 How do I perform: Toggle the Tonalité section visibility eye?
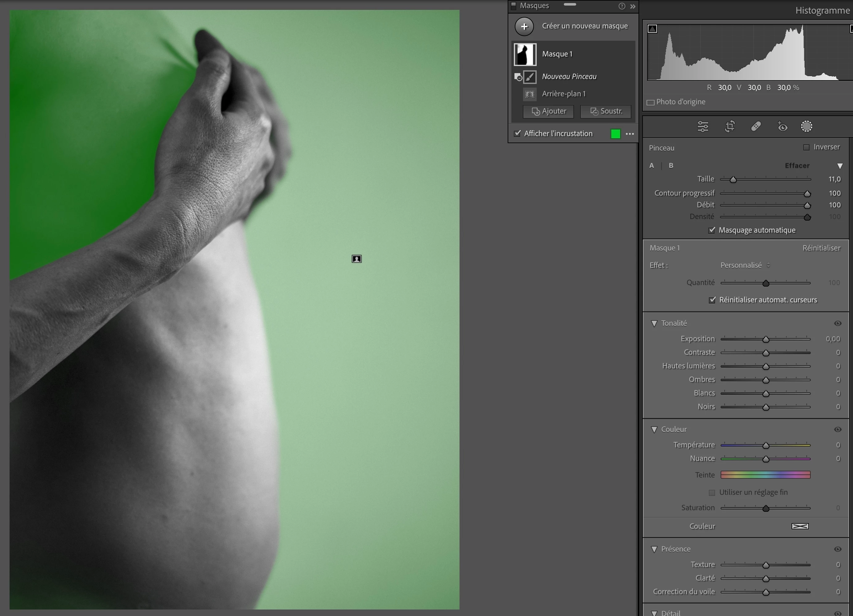click(x=838, y=323)
